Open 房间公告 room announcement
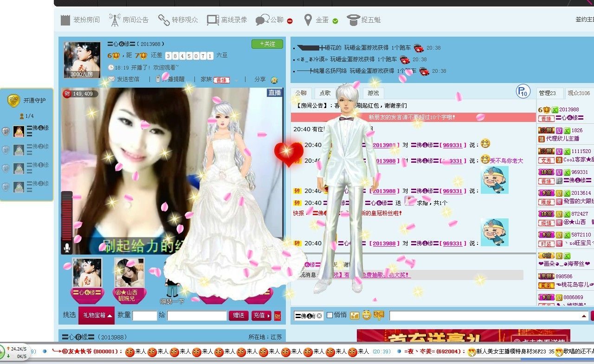The image size is (594, 364). 129,20
